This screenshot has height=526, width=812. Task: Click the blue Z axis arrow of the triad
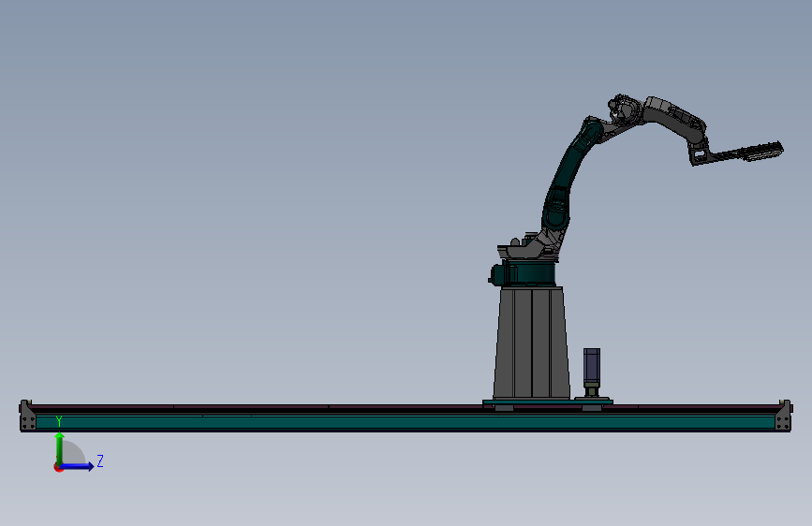tap(79, 466)
